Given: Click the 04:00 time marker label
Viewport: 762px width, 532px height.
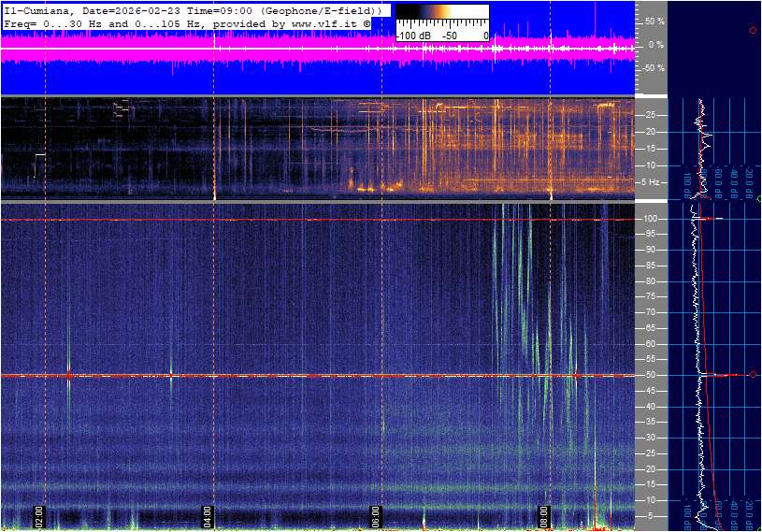Looking at the screenshot, I should point(208,515).
